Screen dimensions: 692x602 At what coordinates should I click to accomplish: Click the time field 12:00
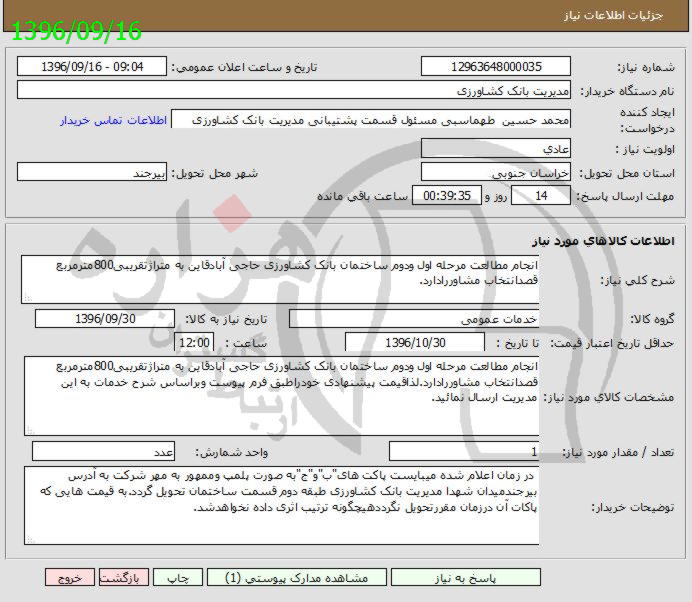pyautogui.click(x=194, y=342)
